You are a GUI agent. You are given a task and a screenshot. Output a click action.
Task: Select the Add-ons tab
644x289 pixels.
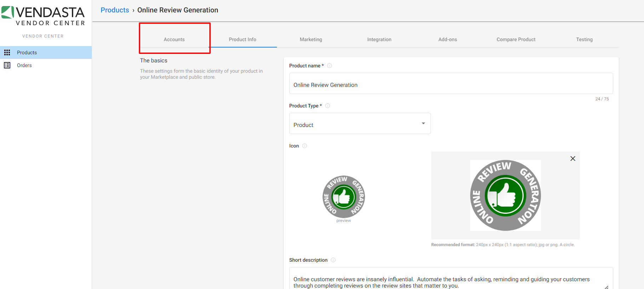pyautogui.click(x=448, y=39)
